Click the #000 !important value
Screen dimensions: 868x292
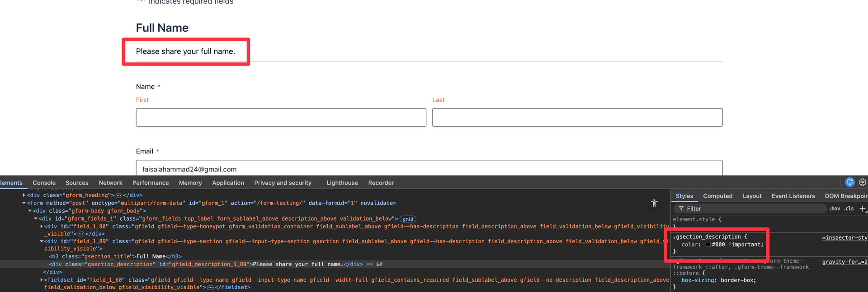tap(737, 245)
